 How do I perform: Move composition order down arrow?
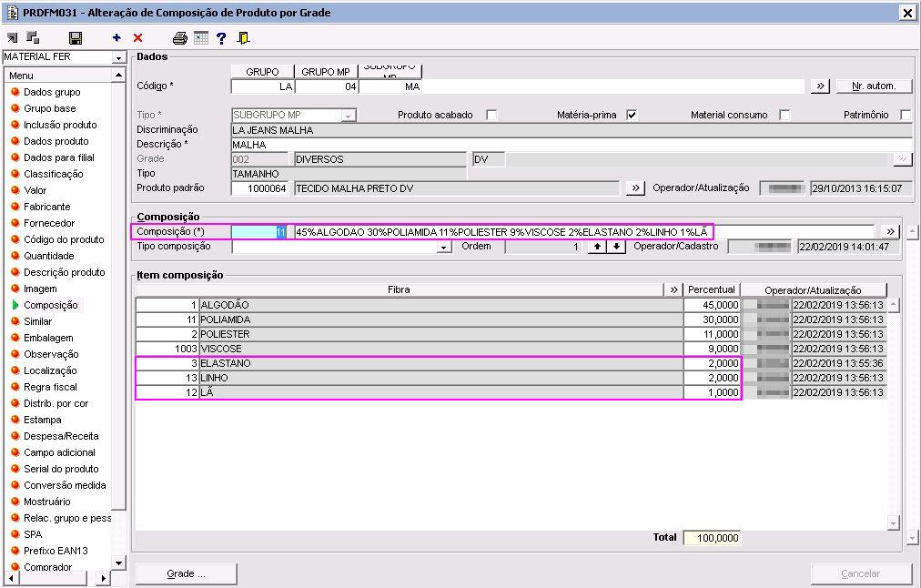pos(615,247)
